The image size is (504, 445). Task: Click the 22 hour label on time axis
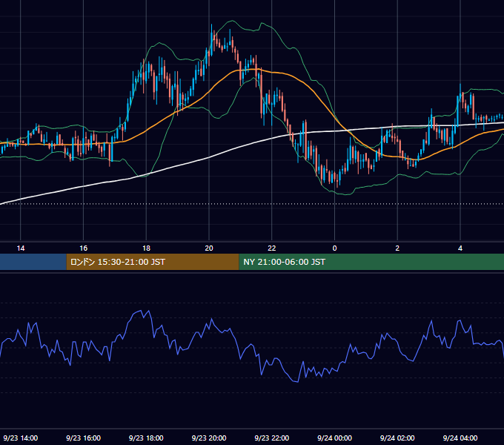272,248
